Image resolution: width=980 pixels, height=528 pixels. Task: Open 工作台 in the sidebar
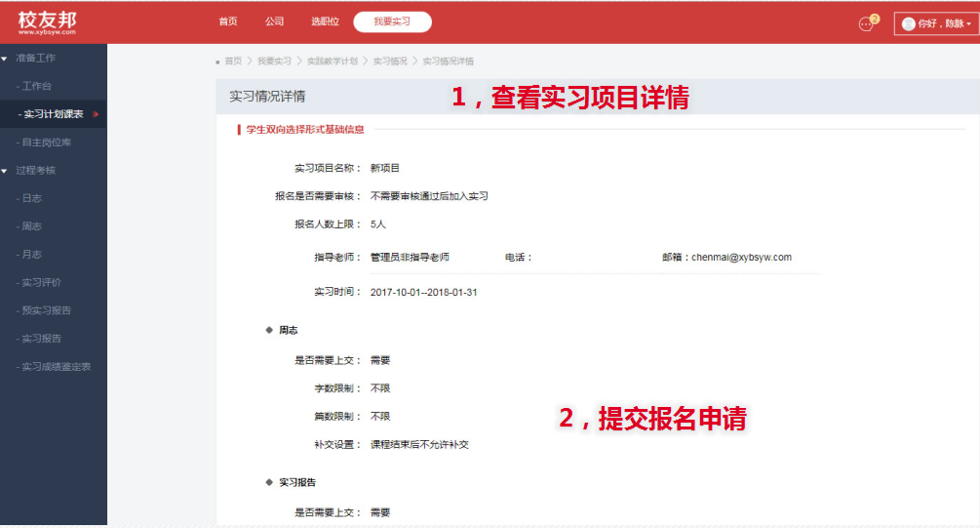point(37,87)
